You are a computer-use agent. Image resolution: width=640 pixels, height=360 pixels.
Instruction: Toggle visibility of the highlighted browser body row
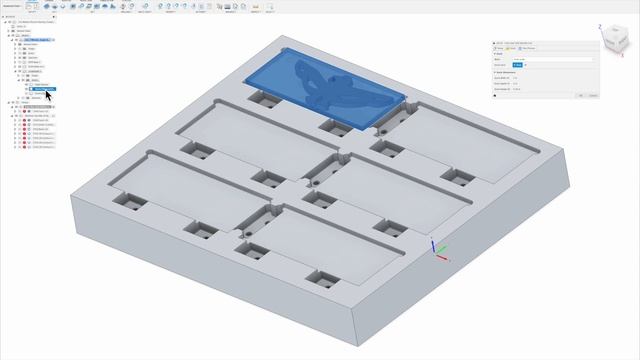[x=27, y=89]
